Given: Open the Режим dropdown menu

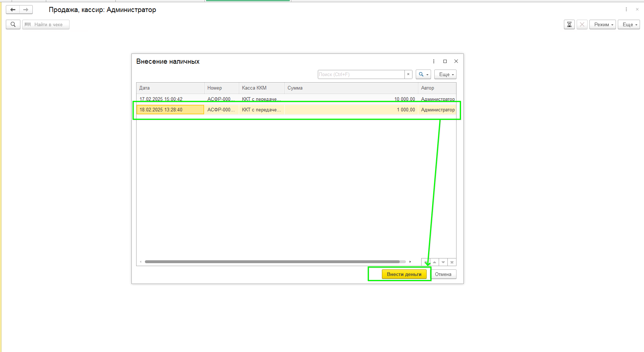Looking at the screenshot, I should coord(602,24).
